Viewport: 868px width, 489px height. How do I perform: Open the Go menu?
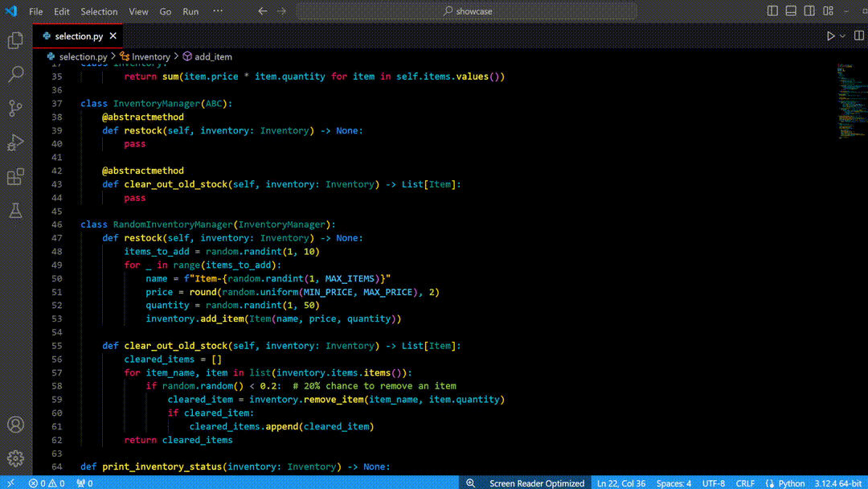165,11
